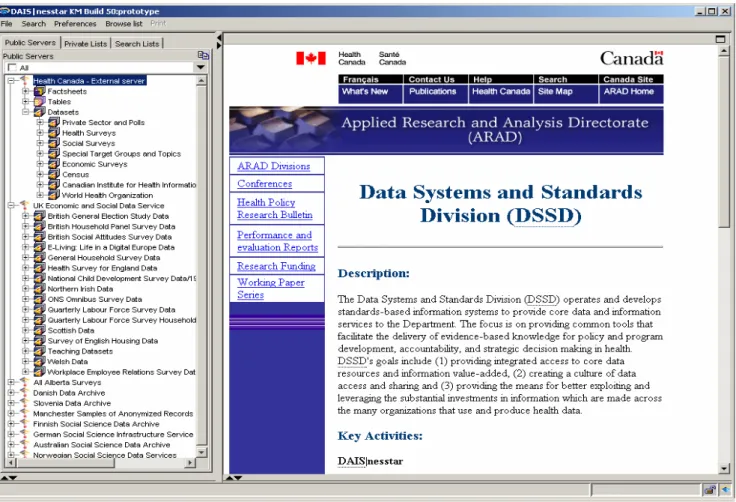Click the Tables folder icon
The image size is (736, 502).
pos(40,101)
